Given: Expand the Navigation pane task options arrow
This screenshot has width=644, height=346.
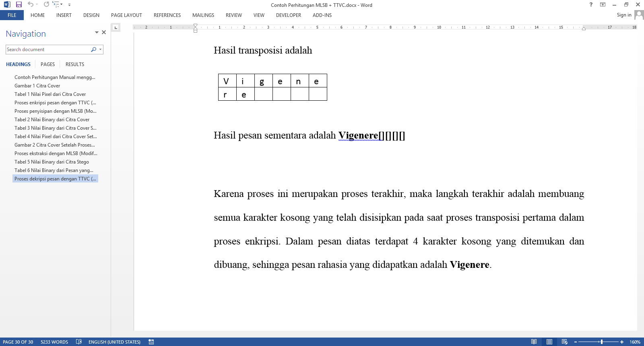Looking at the screenshot, I should tap(97, 32).
